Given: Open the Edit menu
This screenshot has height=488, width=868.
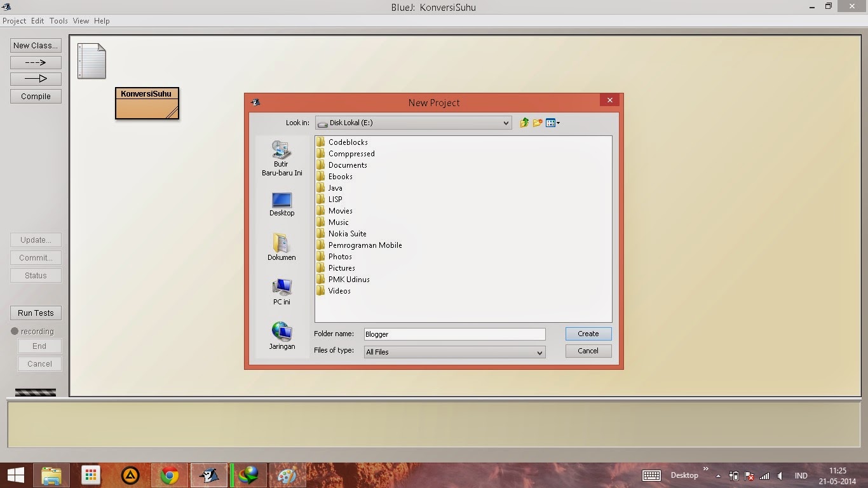Looking at the screenshot, I should click(x=37, y=21).
